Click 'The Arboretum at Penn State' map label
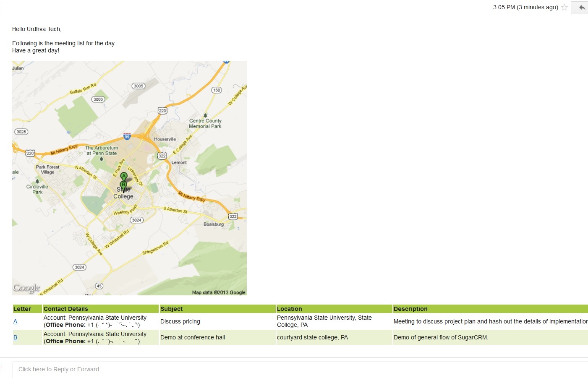This screenshot has width=588, height=378. tap(102, 151)
